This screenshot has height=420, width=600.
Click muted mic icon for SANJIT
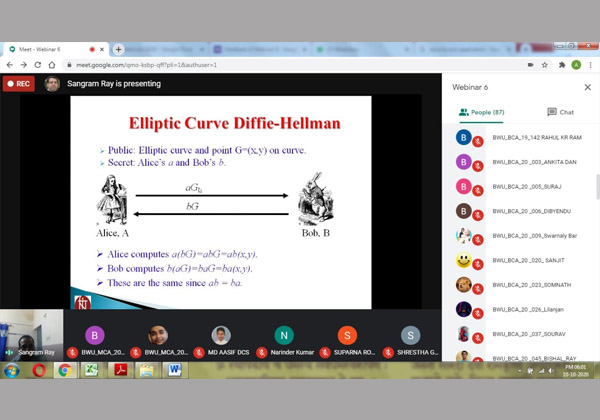tap(478, 265)
